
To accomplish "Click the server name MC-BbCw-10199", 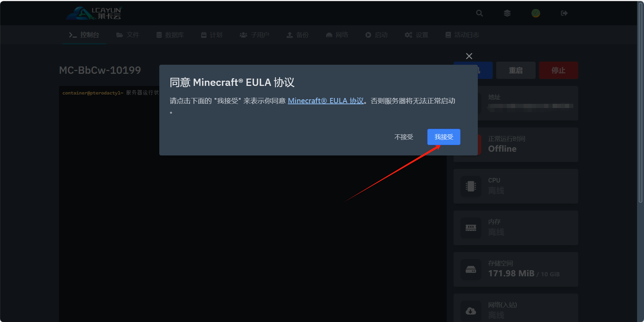I will (x=100, y=70).
